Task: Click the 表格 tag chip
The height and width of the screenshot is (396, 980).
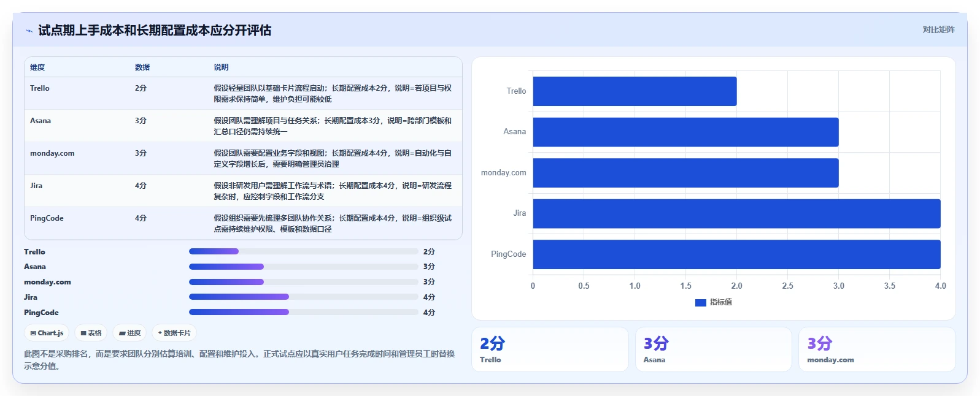Action: pos(91,333)
